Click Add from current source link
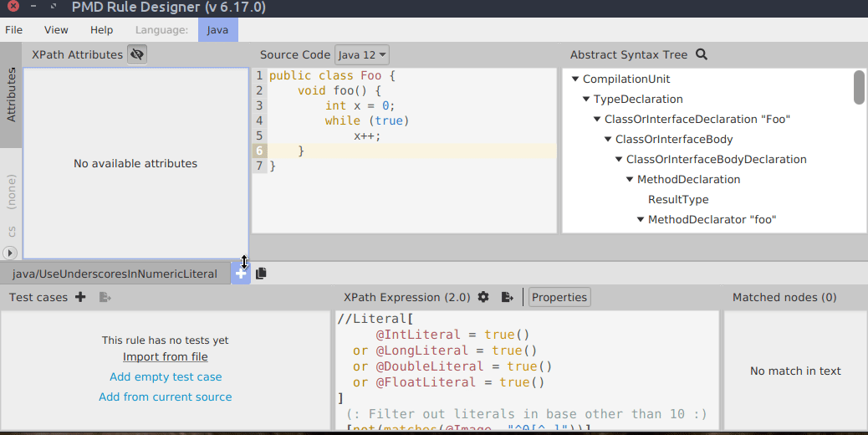 165,397
